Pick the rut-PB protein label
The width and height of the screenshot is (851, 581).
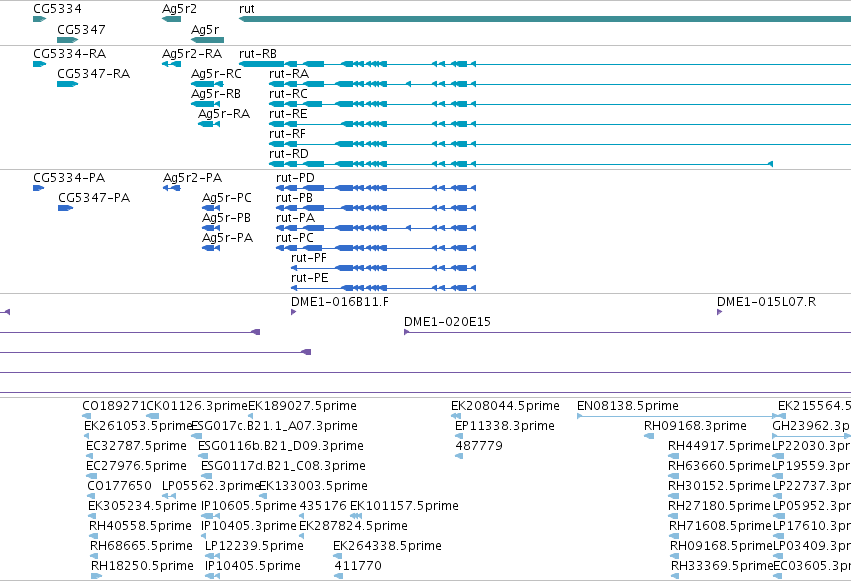click(294, 198)
